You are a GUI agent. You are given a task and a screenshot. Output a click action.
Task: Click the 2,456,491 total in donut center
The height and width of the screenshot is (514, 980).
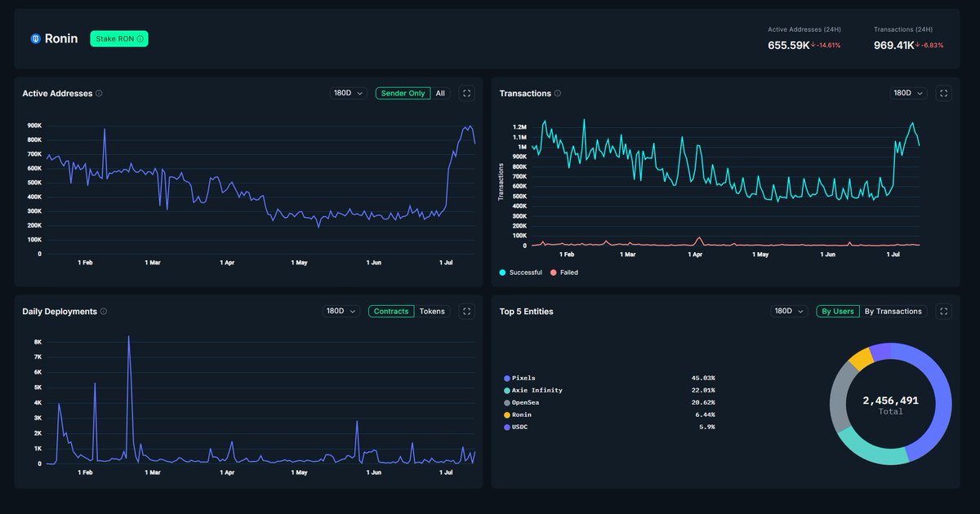[890, 401]
